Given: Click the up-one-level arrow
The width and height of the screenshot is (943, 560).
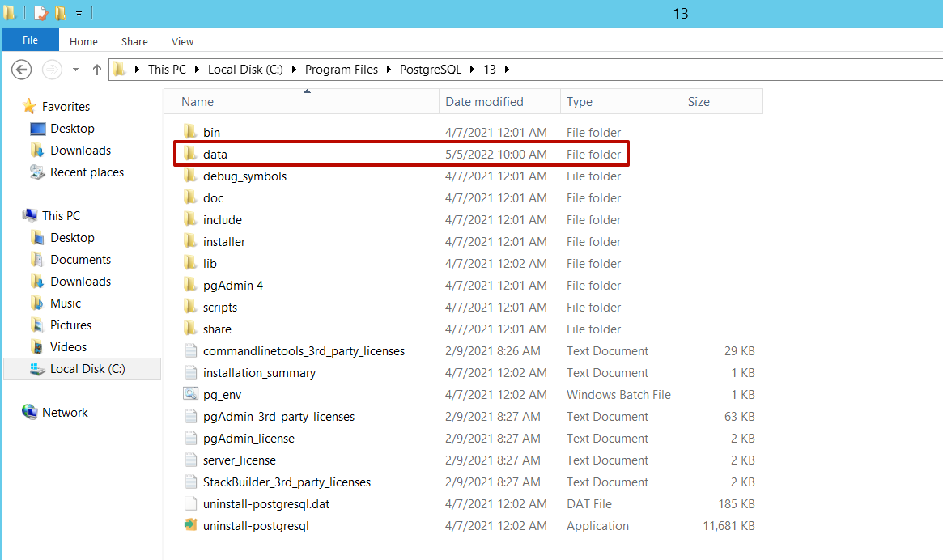Looking at the screenshot, I should 96,70.
